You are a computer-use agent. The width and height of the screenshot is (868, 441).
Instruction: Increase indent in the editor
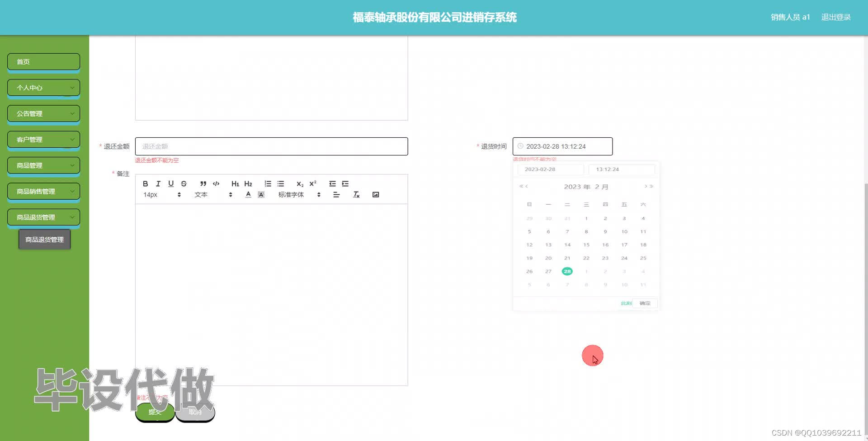[345, 183]
